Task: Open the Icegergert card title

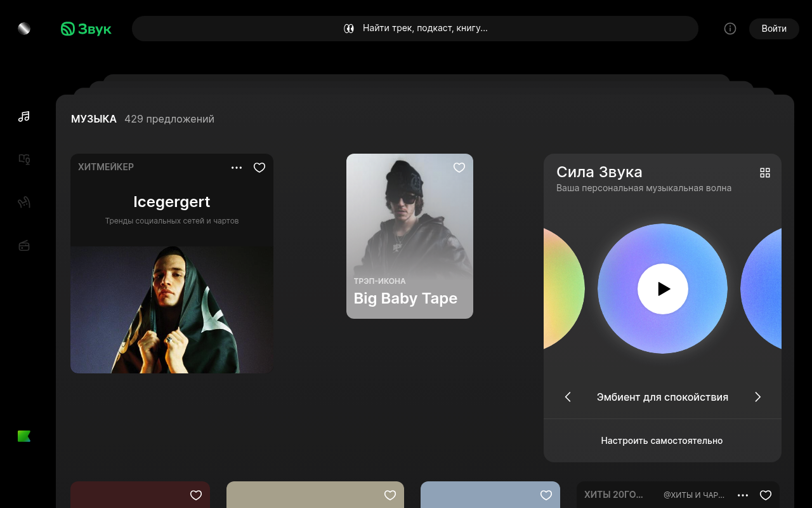Action: (x=172, y=202)
